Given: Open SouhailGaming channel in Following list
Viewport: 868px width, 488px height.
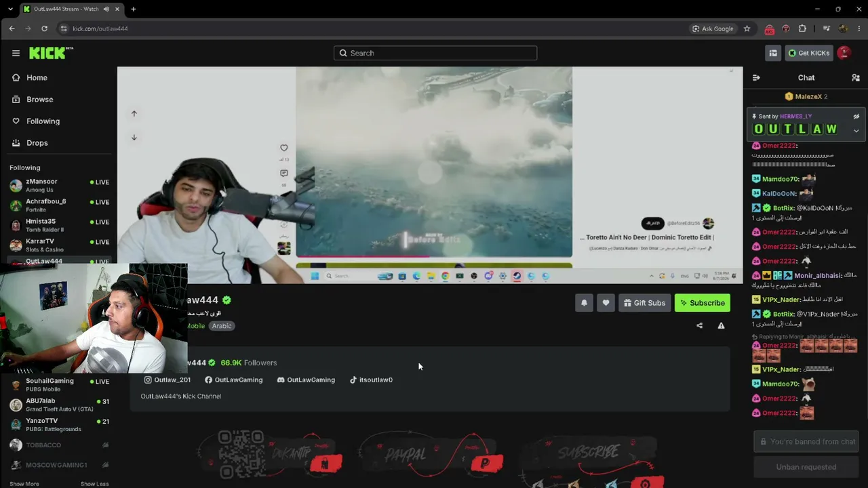Looking at the screenshot, I should click(x=59, y=384).
